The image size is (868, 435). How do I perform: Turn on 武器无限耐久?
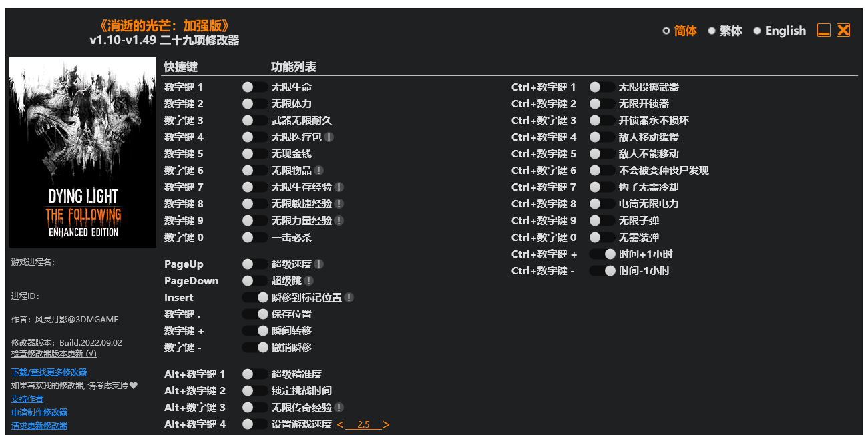click(254, 121)
